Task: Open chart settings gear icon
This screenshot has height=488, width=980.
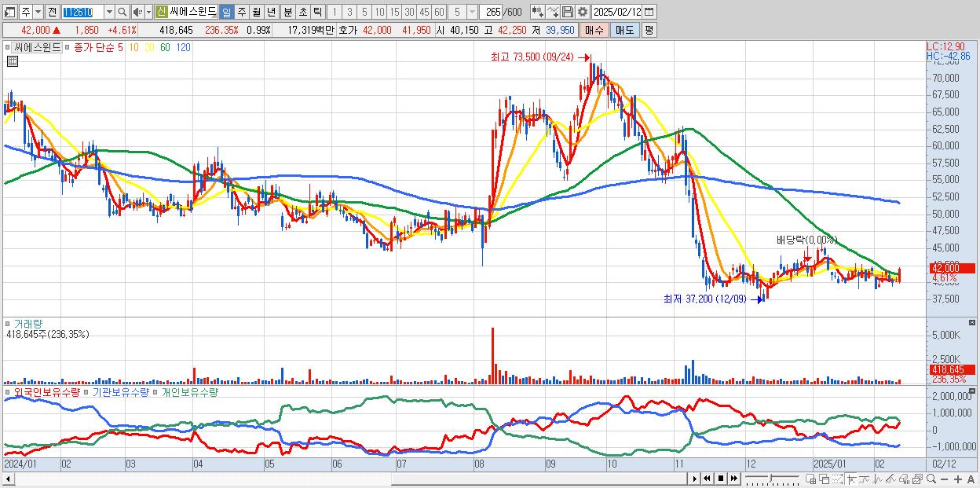Action: click(583, 12)
